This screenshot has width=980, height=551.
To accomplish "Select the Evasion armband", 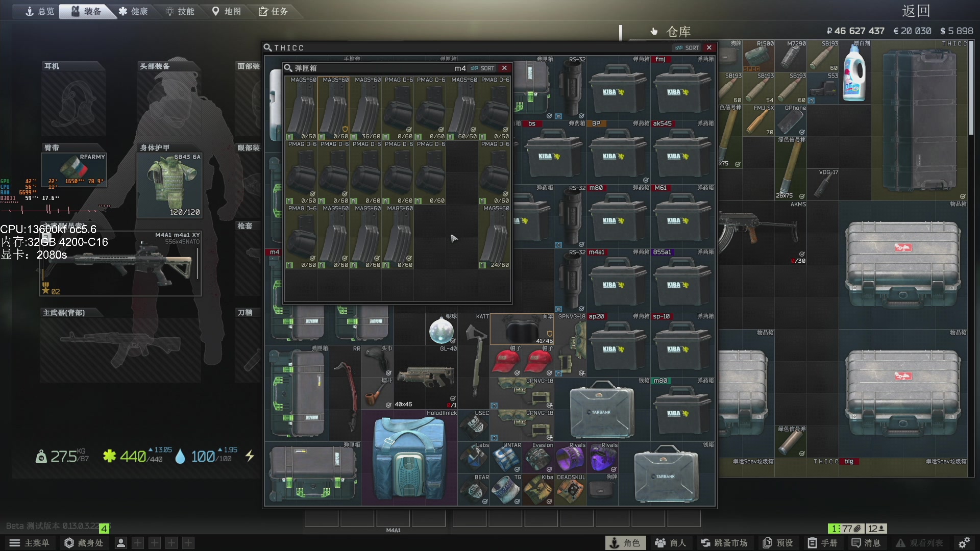I will coord(538,458).
